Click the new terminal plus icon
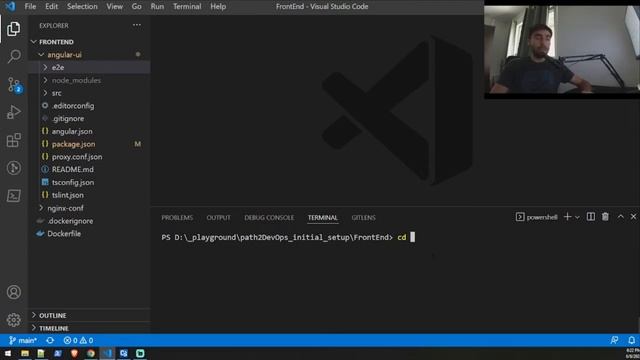 coord(567,217)
